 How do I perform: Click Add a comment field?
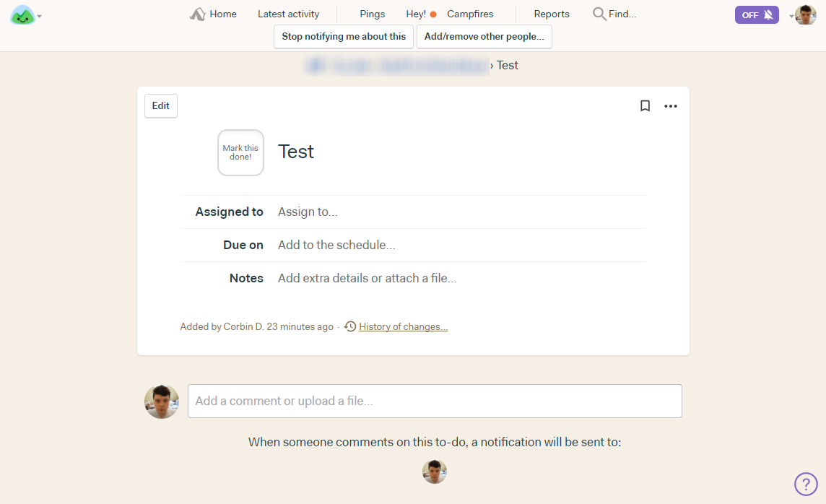(434, 401)
